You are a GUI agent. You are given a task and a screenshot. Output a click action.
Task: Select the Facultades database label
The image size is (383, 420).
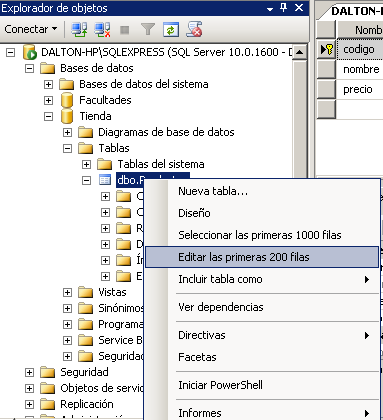pyautogui.click(x=105, y=100)
